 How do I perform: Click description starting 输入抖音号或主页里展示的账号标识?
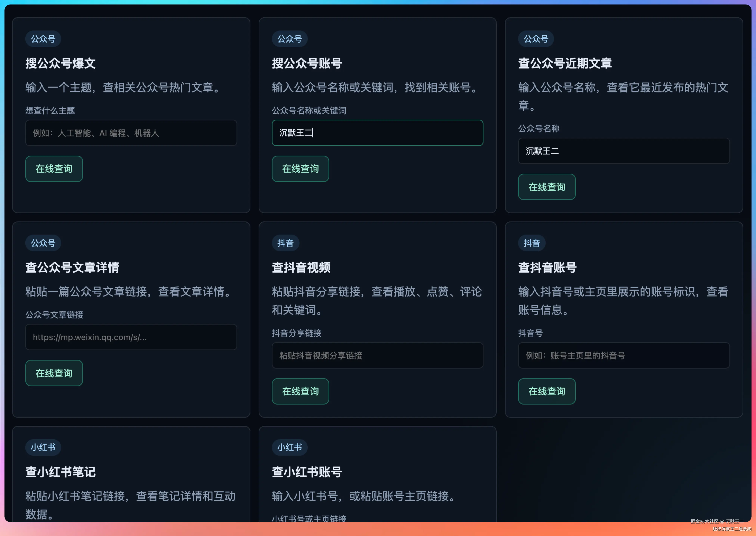[x=623, y=301]
